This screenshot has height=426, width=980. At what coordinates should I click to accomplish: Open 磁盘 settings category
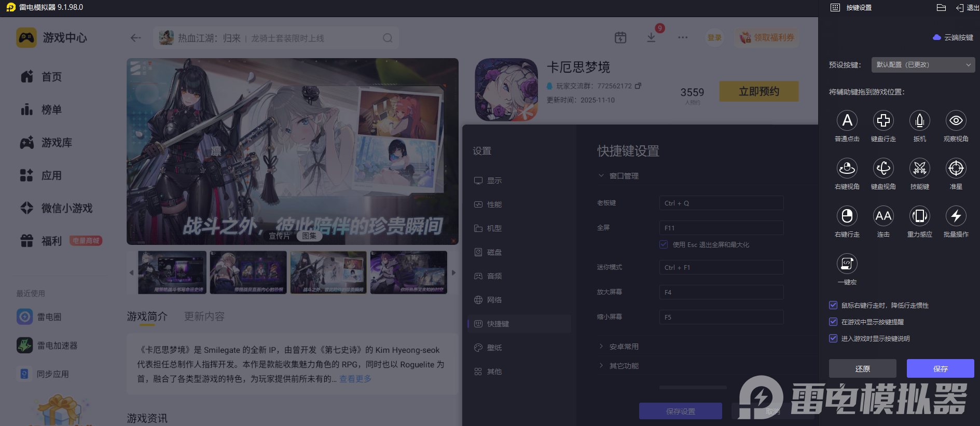coord(519,252)
